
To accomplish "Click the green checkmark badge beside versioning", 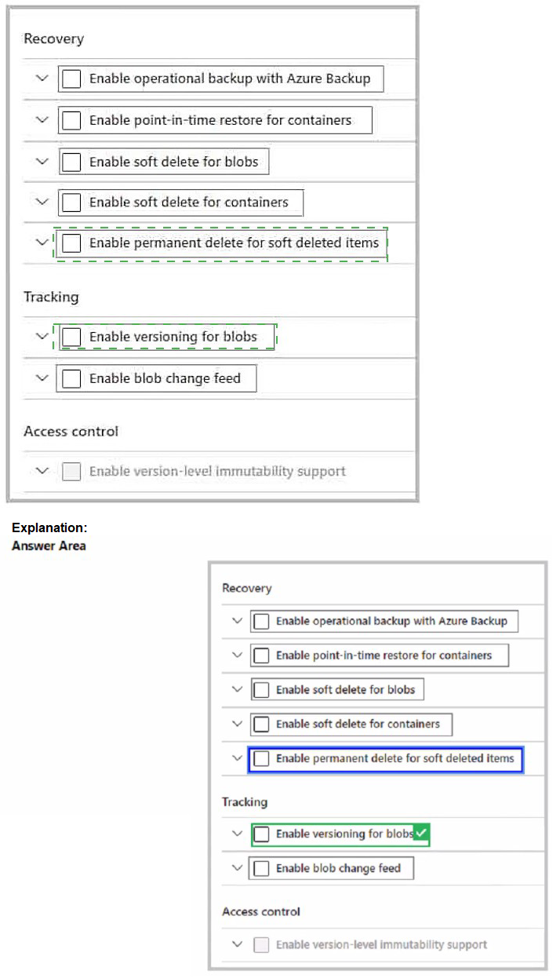I will tap(422, 834).
